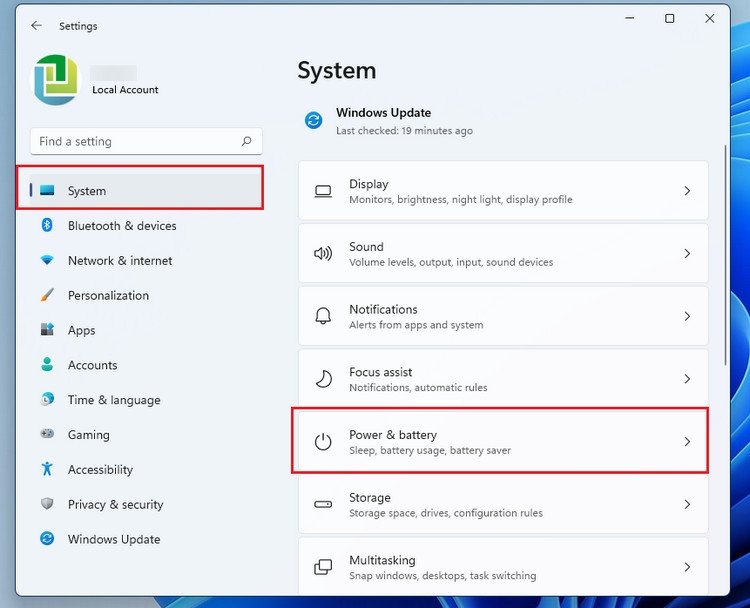Click the Accessibility figure icon

point(47,469)
